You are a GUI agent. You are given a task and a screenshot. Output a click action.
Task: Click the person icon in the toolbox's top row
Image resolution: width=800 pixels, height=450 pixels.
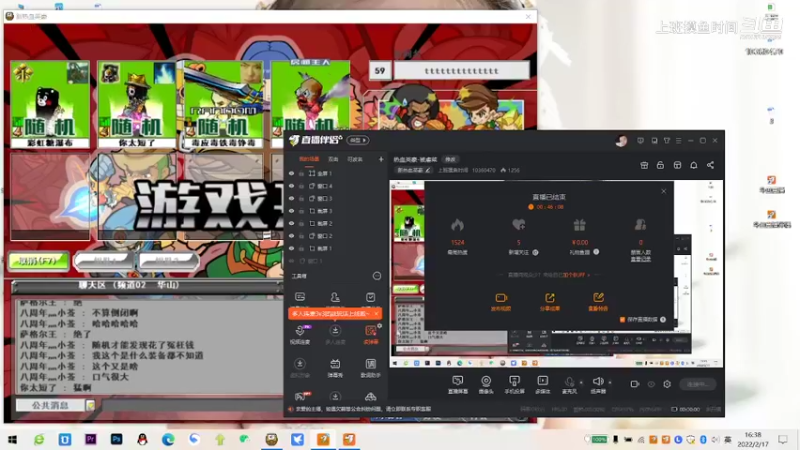coord(335,297)
